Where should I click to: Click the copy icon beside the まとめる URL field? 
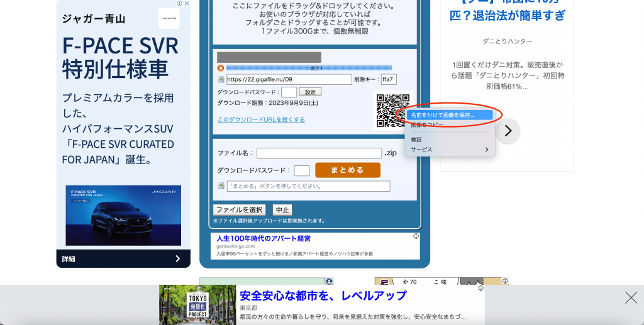(x=221, y=185)
